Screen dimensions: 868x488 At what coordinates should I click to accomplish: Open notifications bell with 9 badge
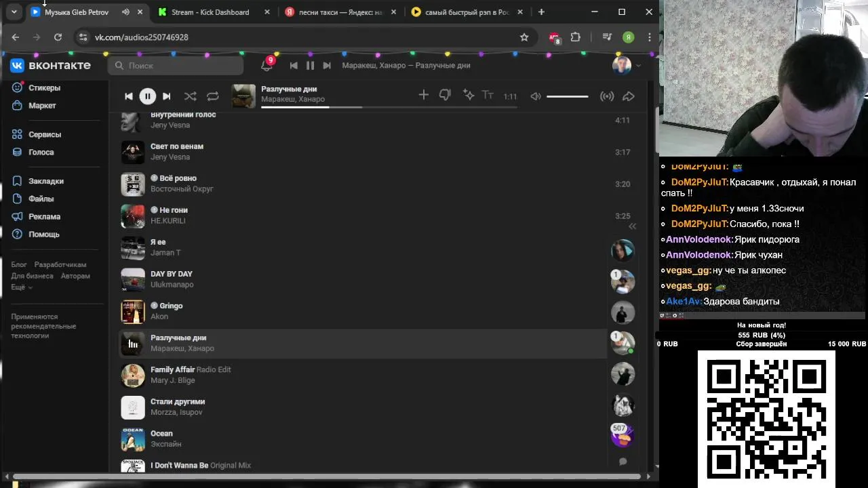click(x=267, y=65)
